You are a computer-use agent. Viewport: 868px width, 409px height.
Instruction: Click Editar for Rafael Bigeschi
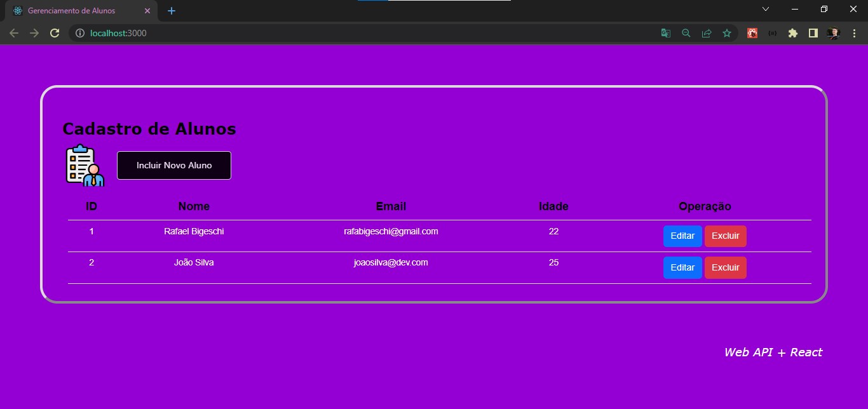click(682, 236)
